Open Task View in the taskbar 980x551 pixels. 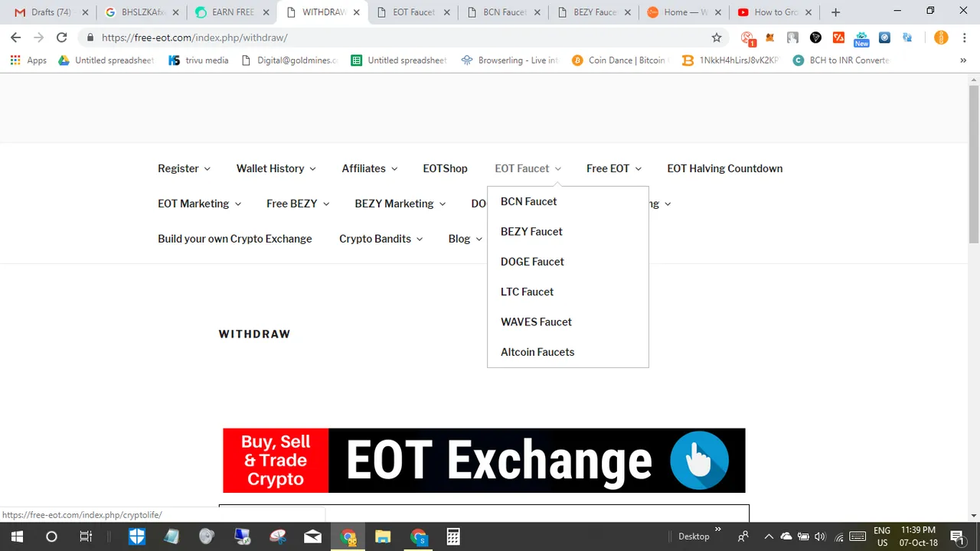coord(86,536)
